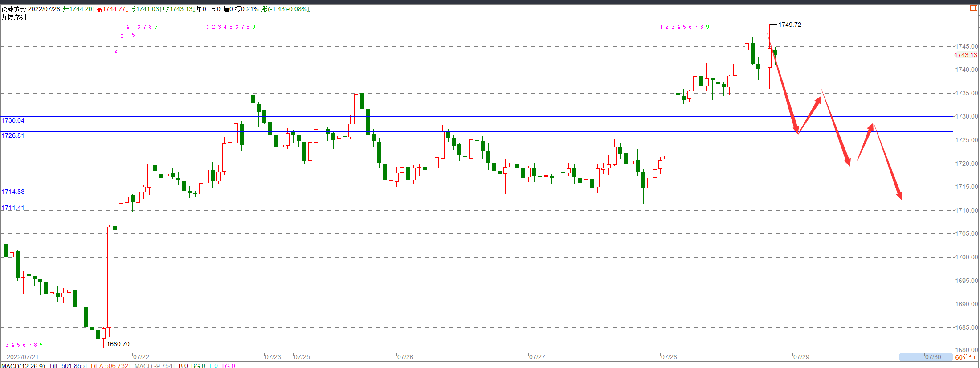The image size is (980, 368).
Task: Select the 1726.81 horizontal line label
Action: pos(13,135)
